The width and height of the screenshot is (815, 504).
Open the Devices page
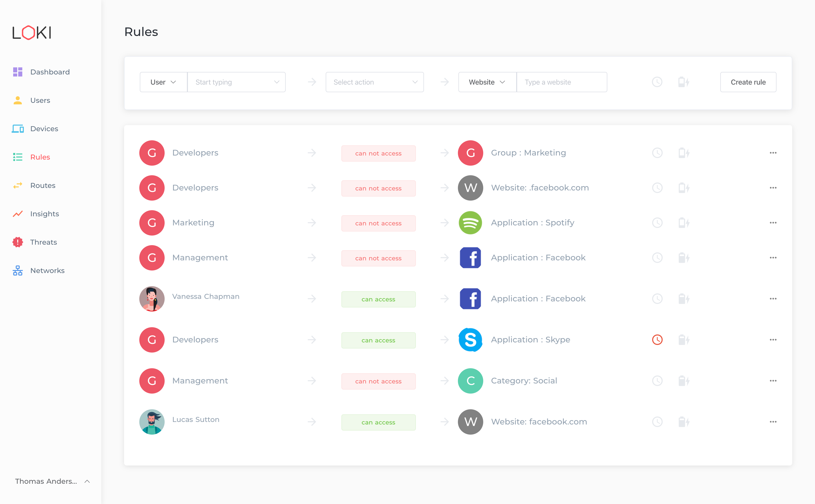(44, 129)
